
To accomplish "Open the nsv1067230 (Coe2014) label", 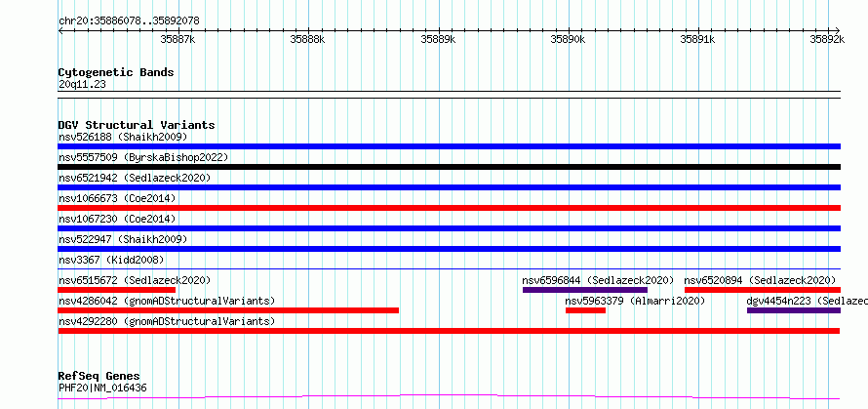I will 117,219.
